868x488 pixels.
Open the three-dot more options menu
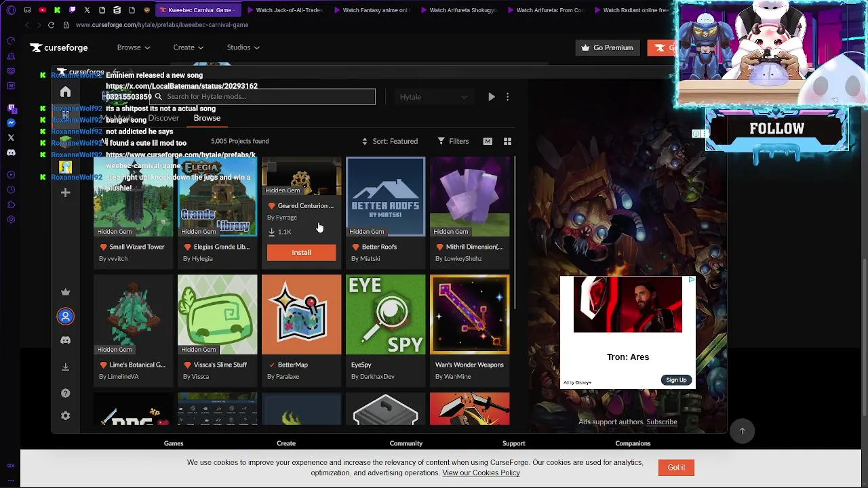tap(507, 97)
